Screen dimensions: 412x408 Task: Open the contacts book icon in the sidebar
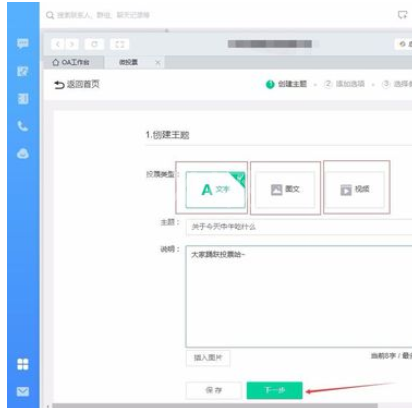(23, 99)
